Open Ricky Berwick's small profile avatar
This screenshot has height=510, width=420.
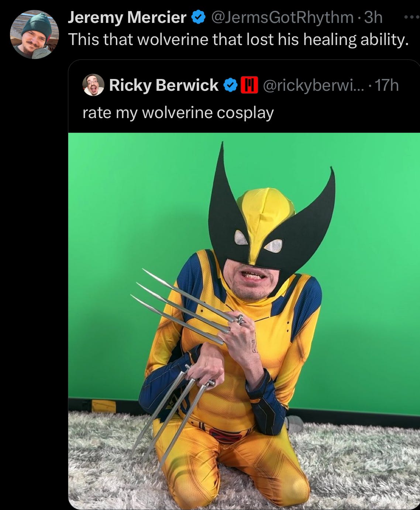coord(93,85)
